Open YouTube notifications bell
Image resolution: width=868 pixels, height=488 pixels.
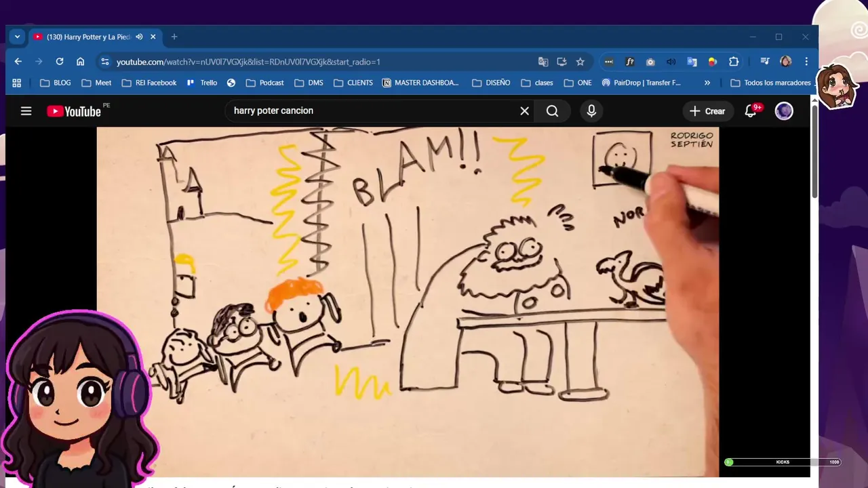click(x=751, y=111)
